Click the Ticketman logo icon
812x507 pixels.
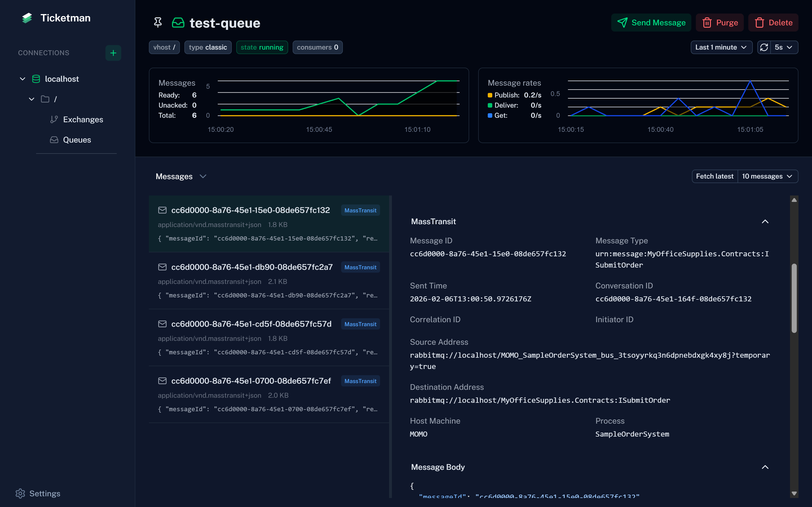(x=27, y=18)
